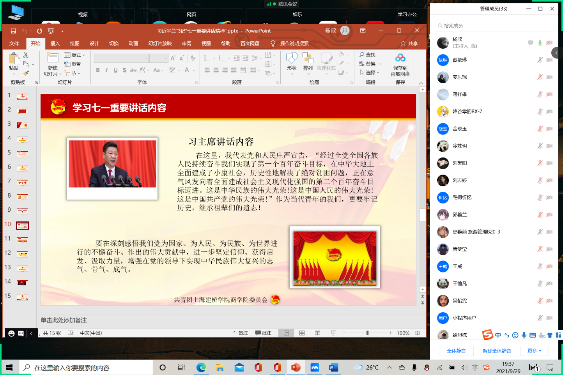Open the Baidu Netdisk (百度网盘) tab
Screen dimensions: 563x375
coord(250,43)
